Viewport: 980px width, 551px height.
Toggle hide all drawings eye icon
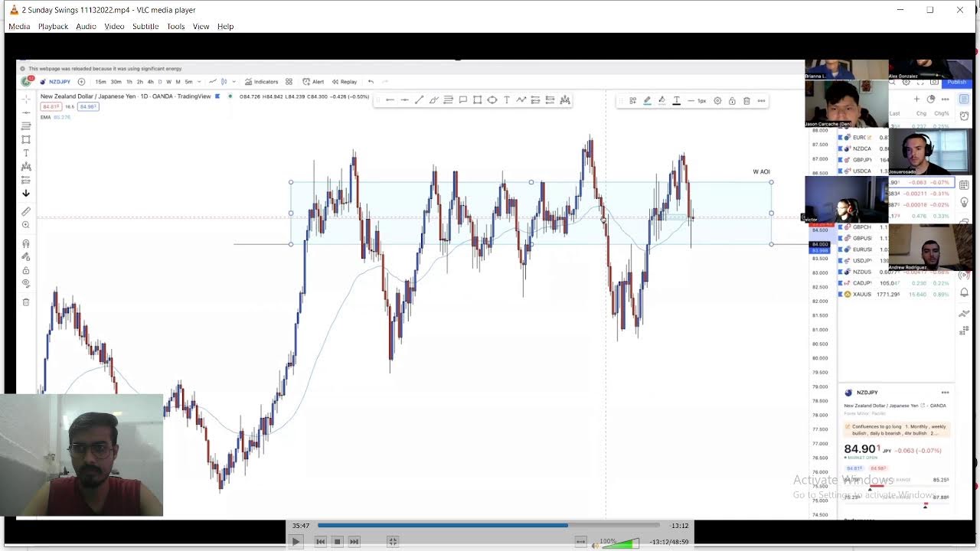(x=26, y=283)
